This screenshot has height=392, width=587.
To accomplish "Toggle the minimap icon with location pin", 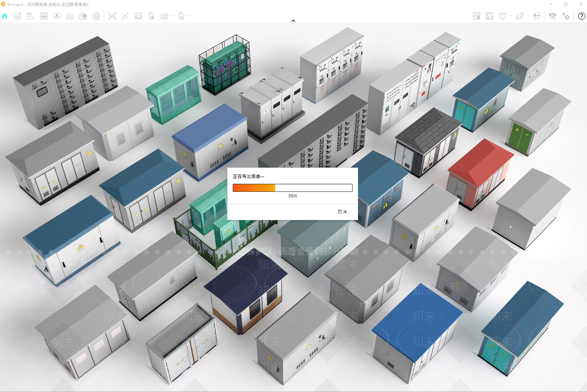I will (476, 16).
